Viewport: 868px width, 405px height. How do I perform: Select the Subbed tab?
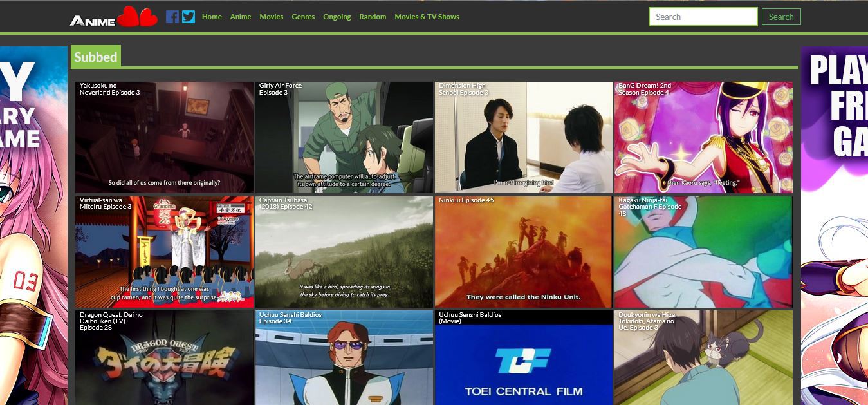coord(95,57)
